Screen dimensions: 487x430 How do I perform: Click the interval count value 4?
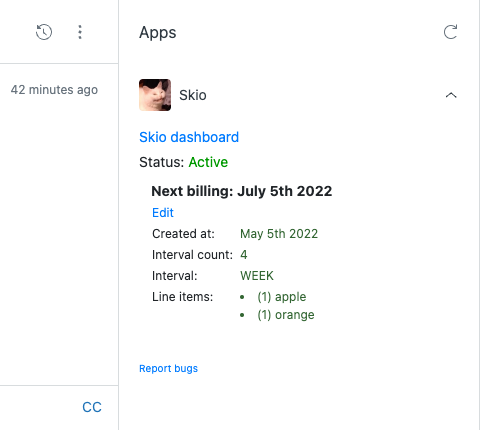[244, 255]
